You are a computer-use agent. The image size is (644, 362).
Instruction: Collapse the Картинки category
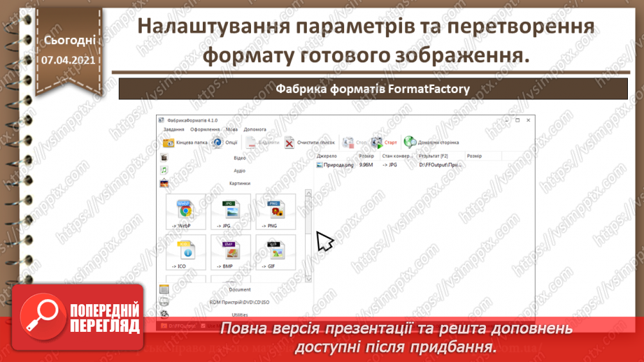click(239, 184)
